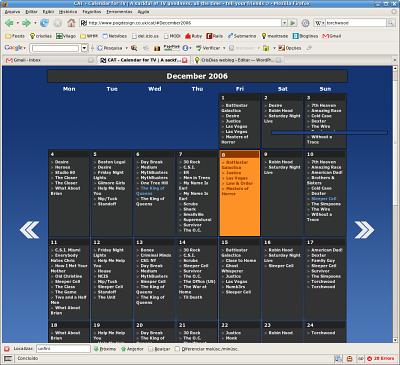Click Próxima find next button
The width and height of the screenshot is (400, 365).
click(x=105, y=349)
